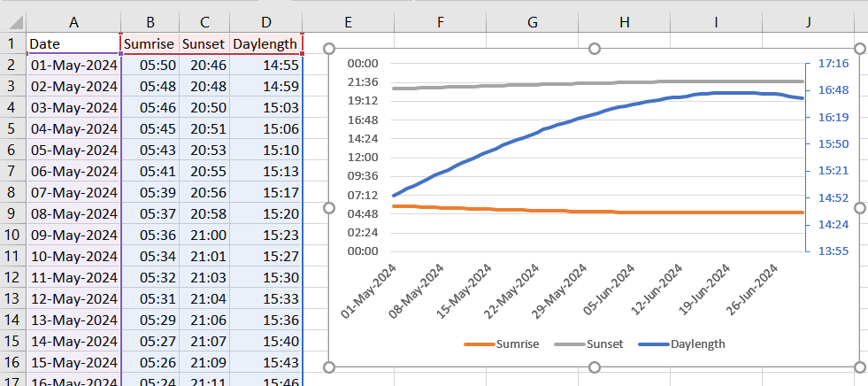Image resolution: width=868 pixels, height=386 pixels.
Task: Click the Date header cell
Action: pos(73,43)
